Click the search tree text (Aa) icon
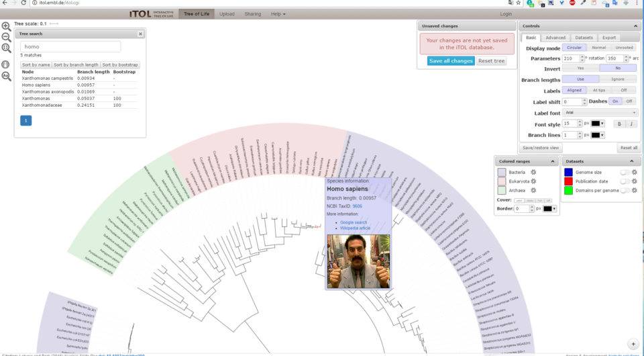 [6, 76]
